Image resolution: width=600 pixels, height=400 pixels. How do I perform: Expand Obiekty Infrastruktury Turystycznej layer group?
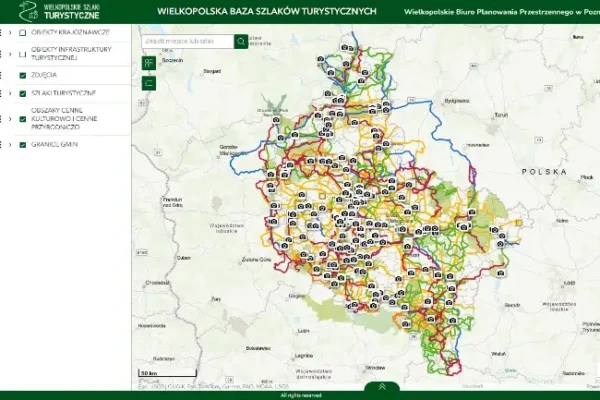point(10,54)
